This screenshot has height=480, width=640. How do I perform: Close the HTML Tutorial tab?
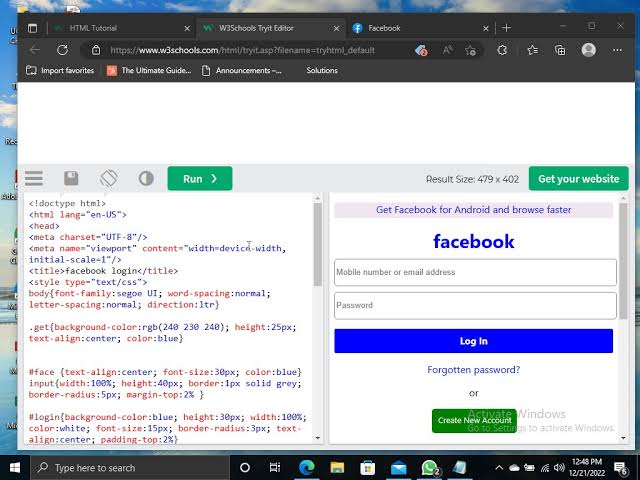pyautogui.click(x=187, y=28)
